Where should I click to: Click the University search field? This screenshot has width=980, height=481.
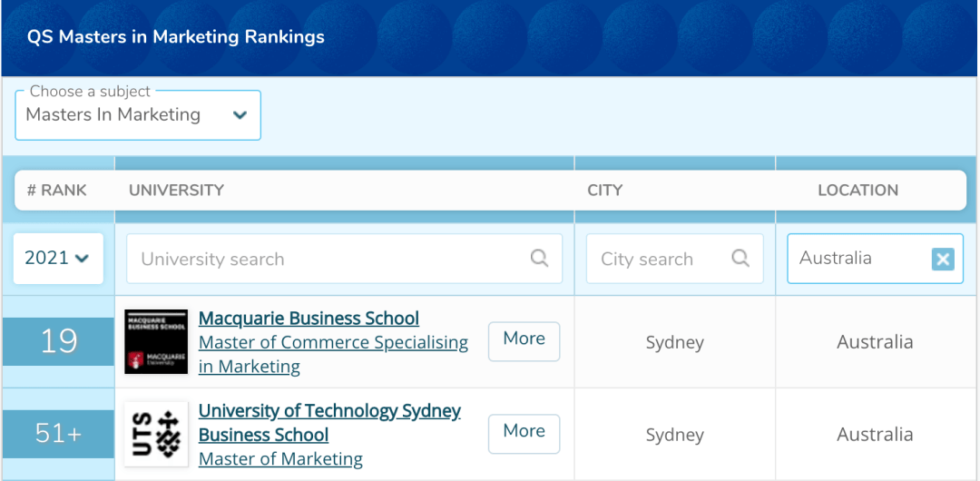[x=345, y=259]
